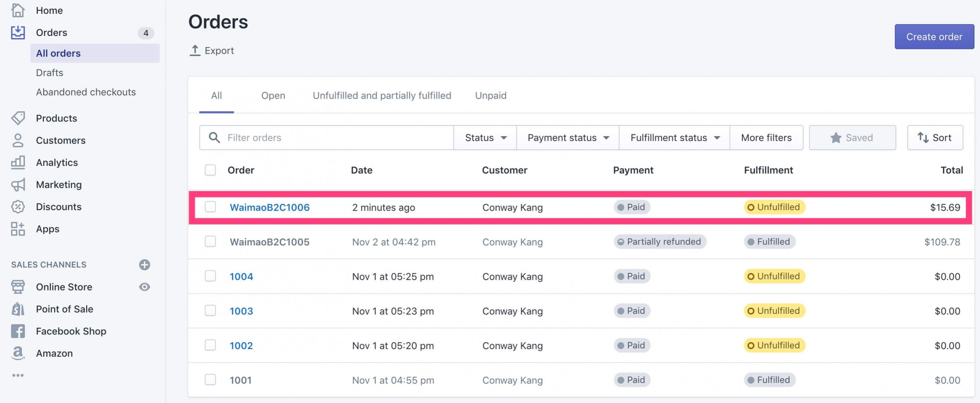Click the Total column header
980x403 pixels.
[x=952, y=170]
